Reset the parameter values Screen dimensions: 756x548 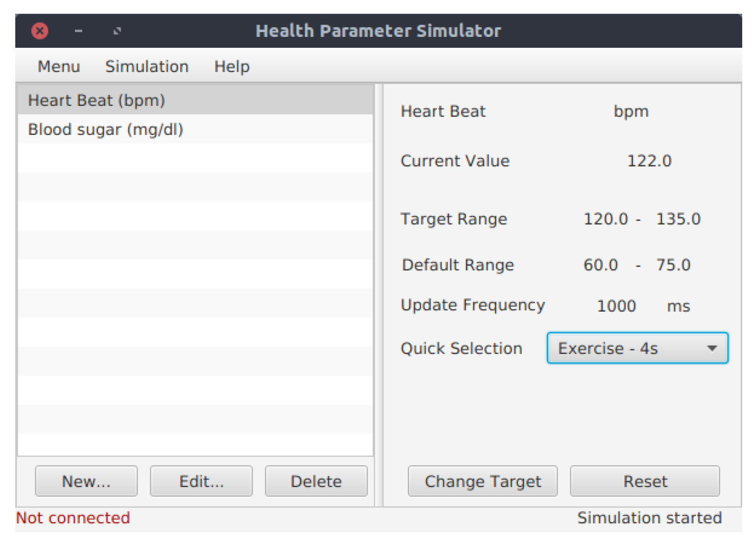click(645, 481)
